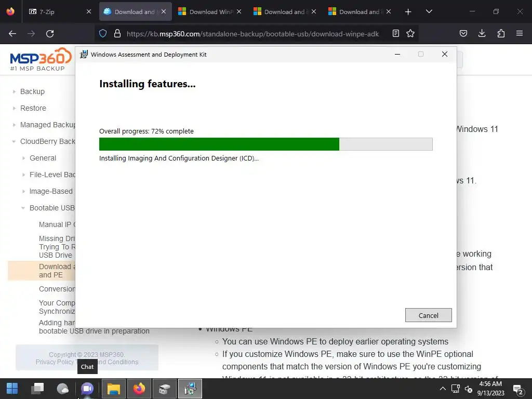532x399 pixels.
Task: Expand the Restore sidebar section
Action: [14, 108]
